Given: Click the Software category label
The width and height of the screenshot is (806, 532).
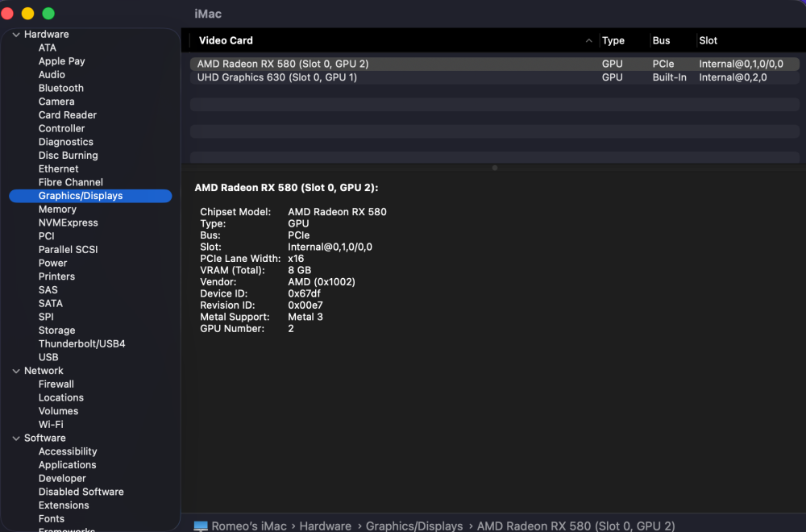Looking at the screenshot, I should click(x=44, y=438).
